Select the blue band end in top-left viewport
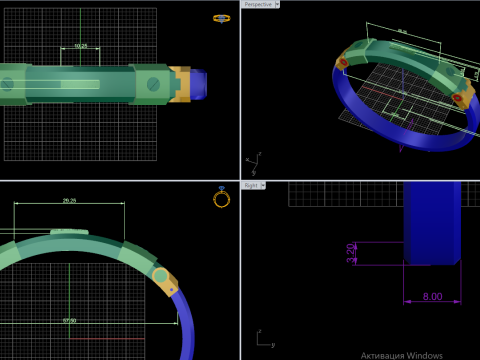This screenshot has height=360, width=480. tap(198, 84)
